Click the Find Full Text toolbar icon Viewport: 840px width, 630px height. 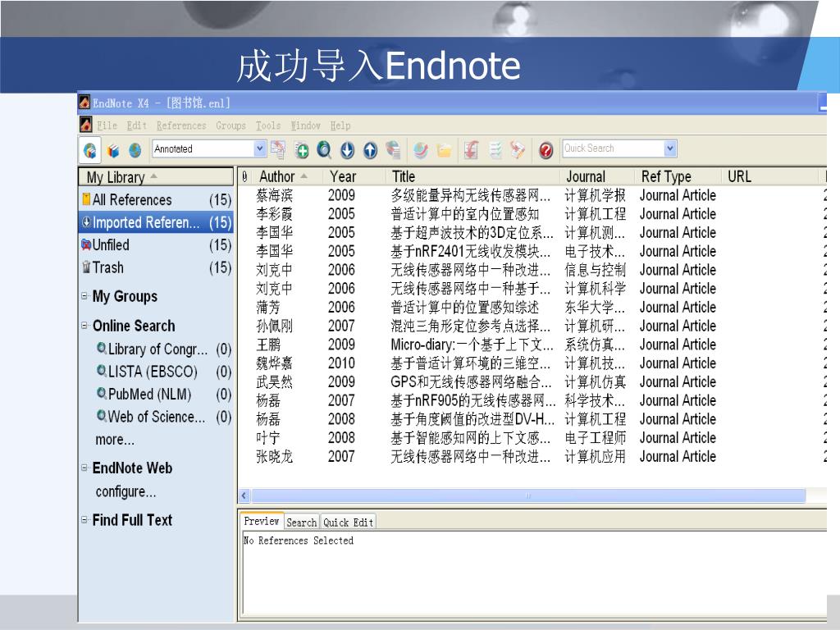pos(393,150)
